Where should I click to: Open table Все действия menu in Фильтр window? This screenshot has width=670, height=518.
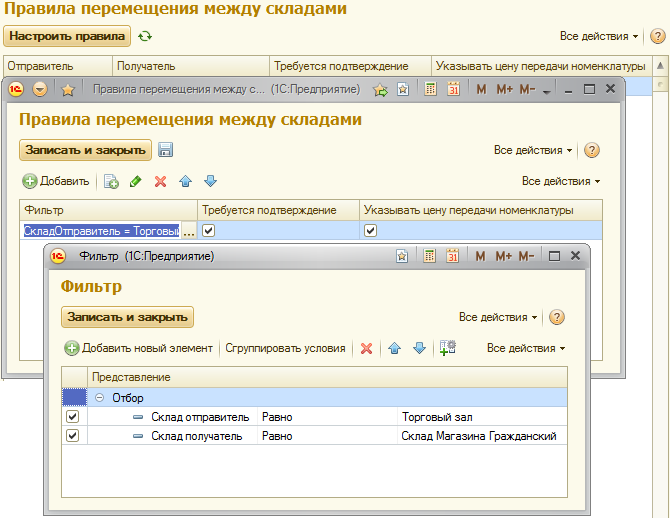click(x=526, y=348)
